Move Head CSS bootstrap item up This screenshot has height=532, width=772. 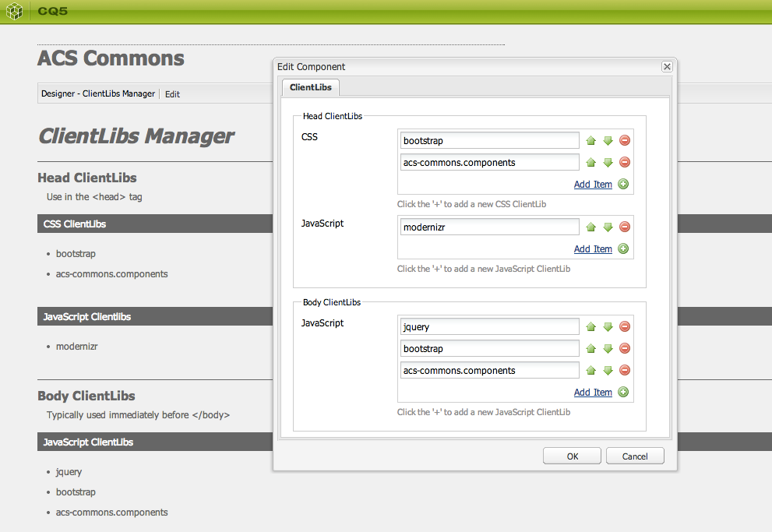coord(590,141)
